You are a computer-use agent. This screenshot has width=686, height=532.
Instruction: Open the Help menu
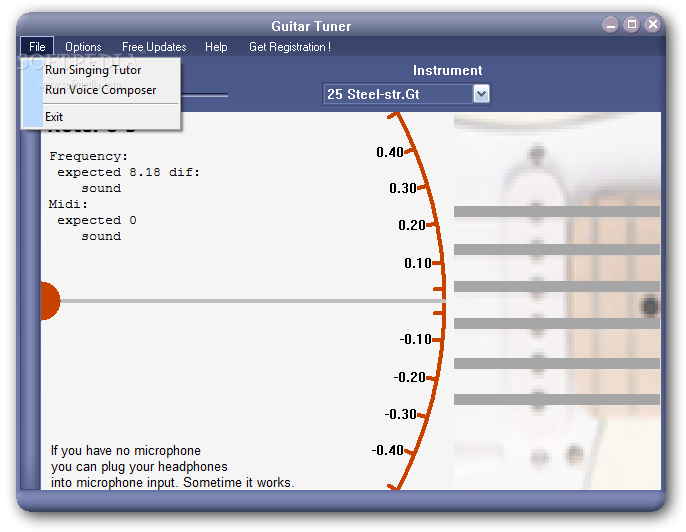point(216,47)
